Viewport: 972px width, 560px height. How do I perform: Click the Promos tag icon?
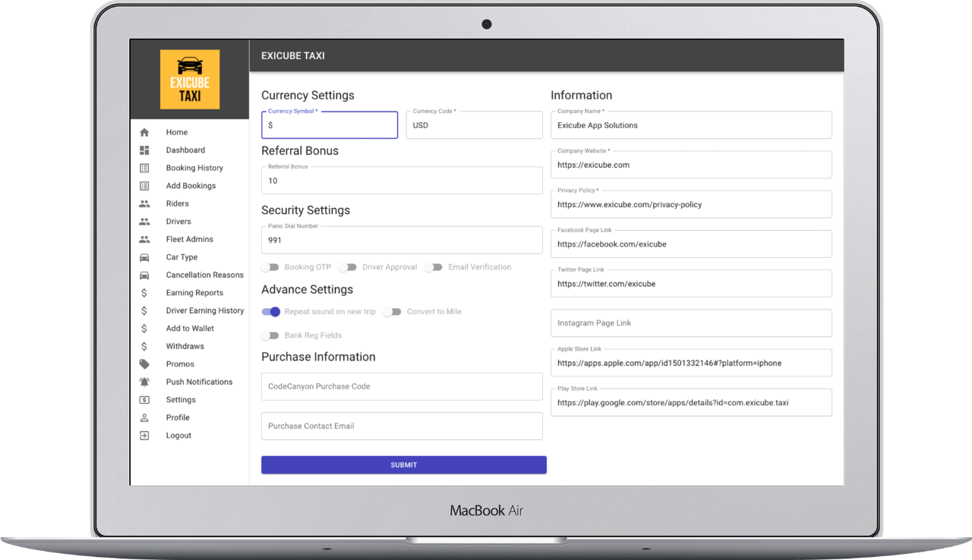click(x=144, y=364)
